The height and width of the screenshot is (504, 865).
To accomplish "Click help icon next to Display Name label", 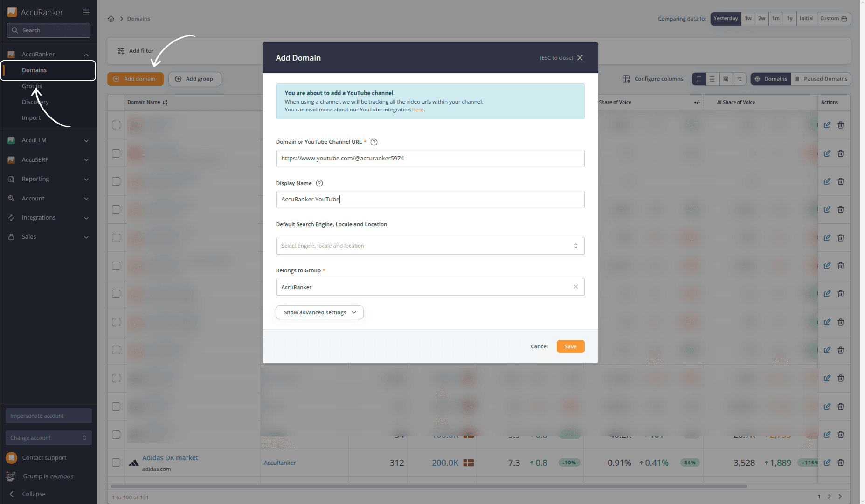I will (x=319, y=183).
